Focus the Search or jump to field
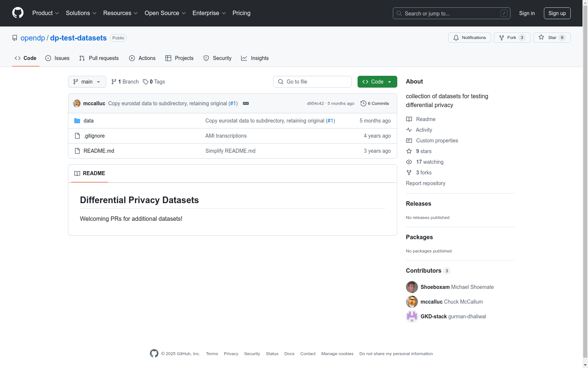588x368 pixels. tap(452, 13)
